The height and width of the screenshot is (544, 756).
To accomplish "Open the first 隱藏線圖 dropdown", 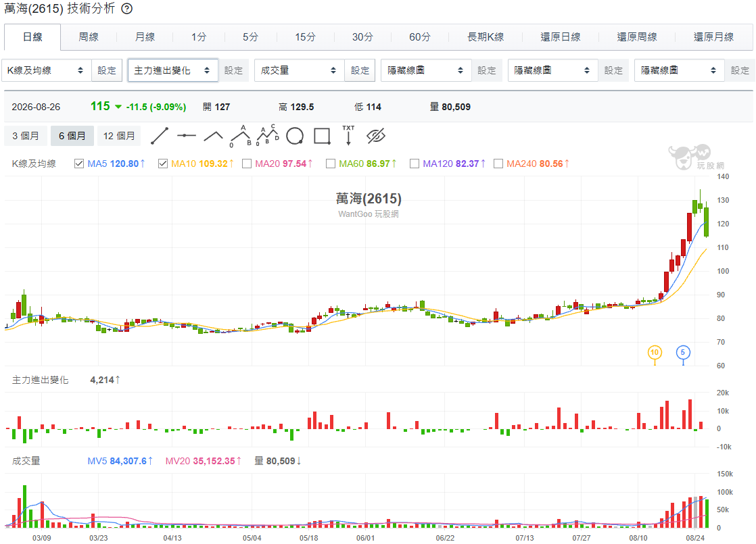I will (x=426, y=70).
